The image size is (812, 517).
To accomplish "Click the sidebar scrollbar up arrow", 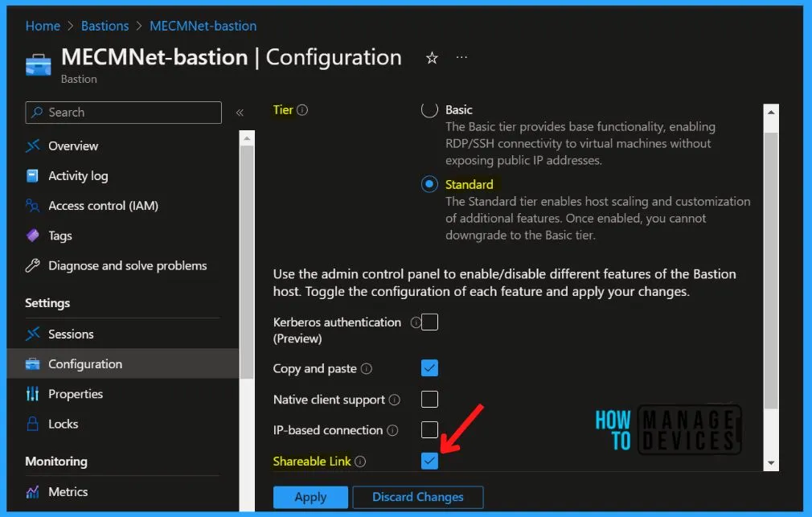I will point(247,138).
